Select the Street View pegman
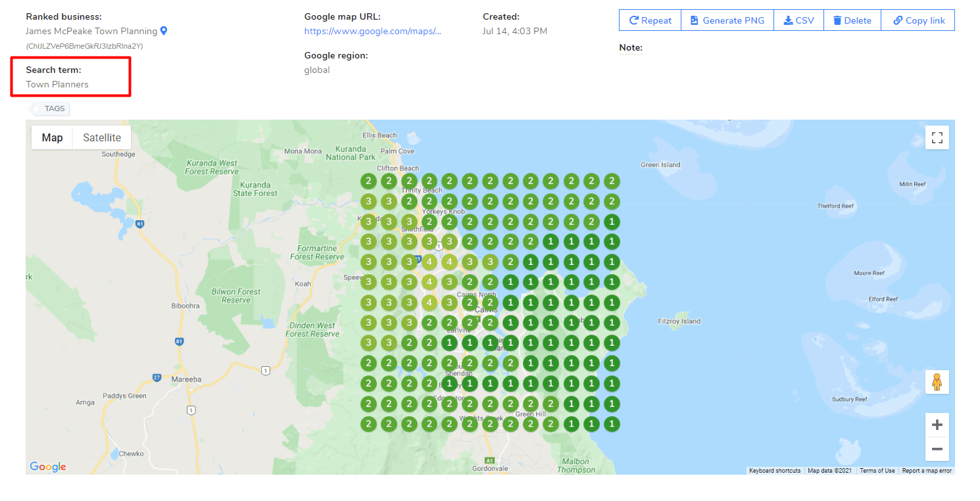This screenshot has height=501, width=980. point(937,382)
